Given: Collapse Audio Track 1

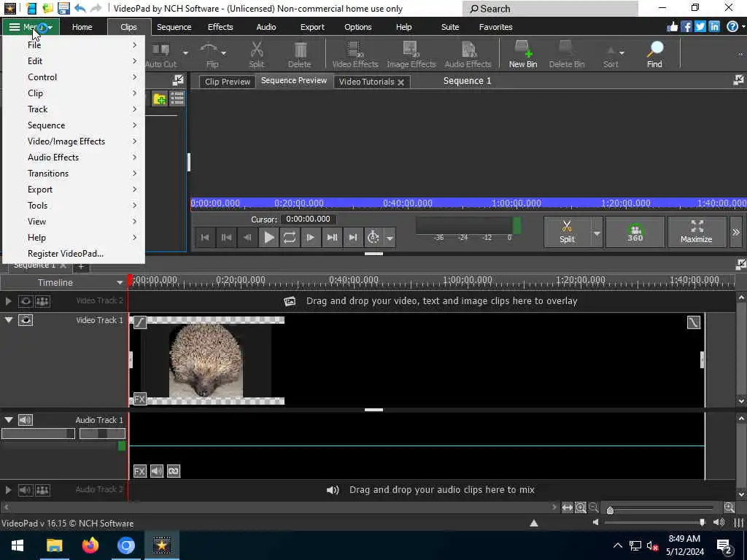Looking at the screenshot, I should click(x=9, y=419).
